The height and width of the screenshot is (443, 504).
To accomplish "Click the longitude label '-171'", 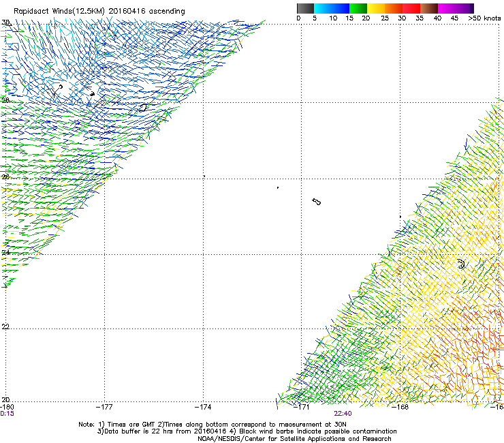I will pyautogui.click(x=302, y=407).
